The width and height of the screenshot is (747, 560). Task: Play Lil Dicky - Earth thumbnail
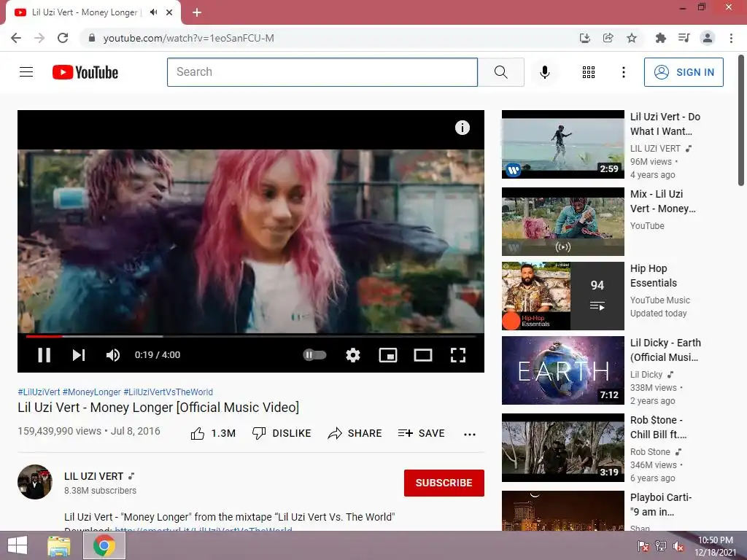[562, 370]
